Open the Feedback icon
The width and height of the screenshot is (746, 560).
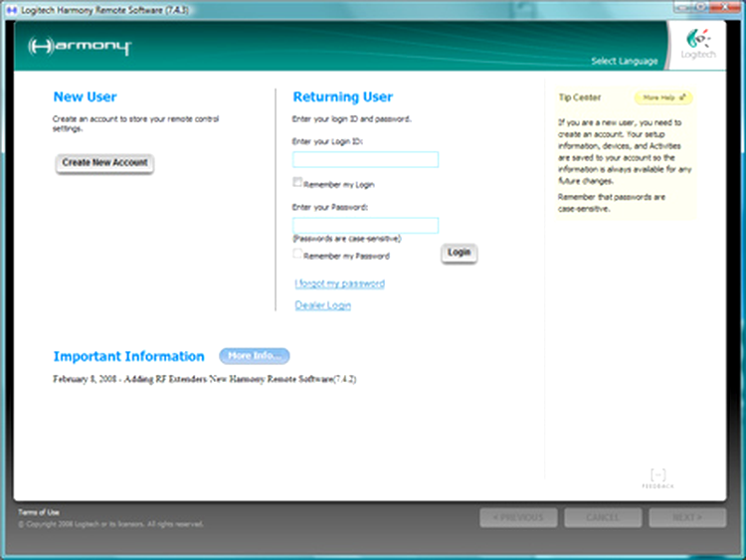click(x=656, y=477)
